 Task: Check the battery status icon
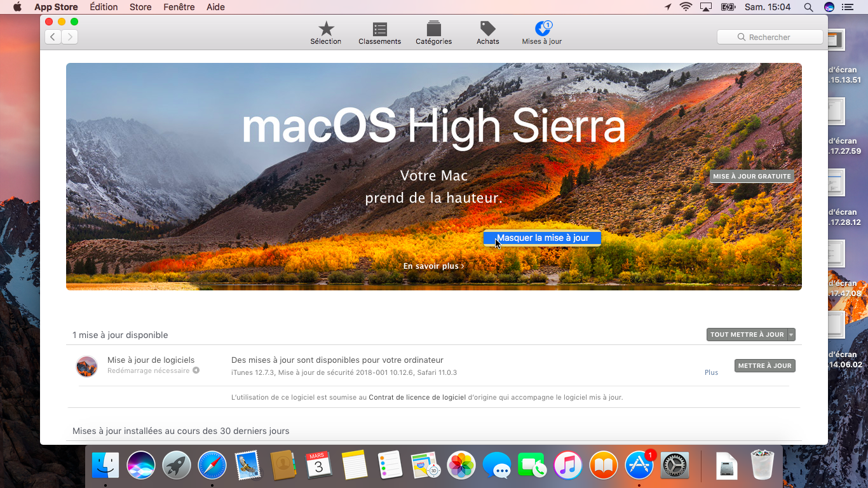(x=728, y=7)
